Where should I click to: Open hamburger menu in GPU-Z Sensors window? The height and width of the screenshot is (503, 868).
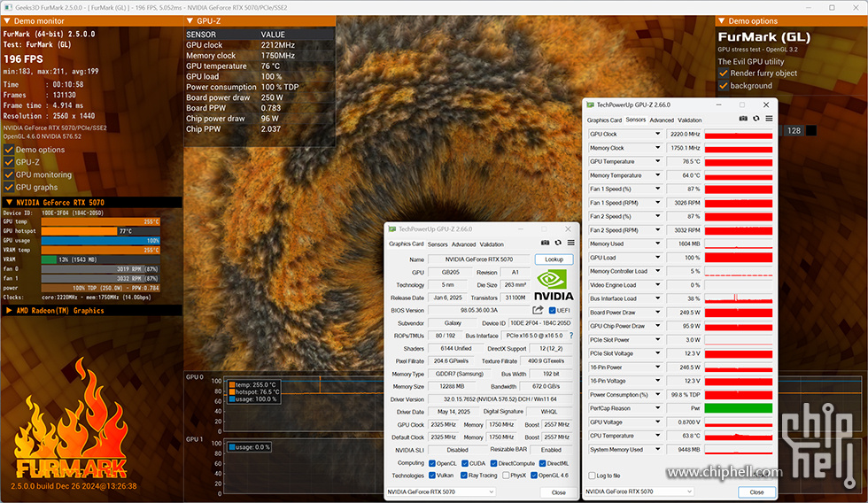[x=769, y=119]
